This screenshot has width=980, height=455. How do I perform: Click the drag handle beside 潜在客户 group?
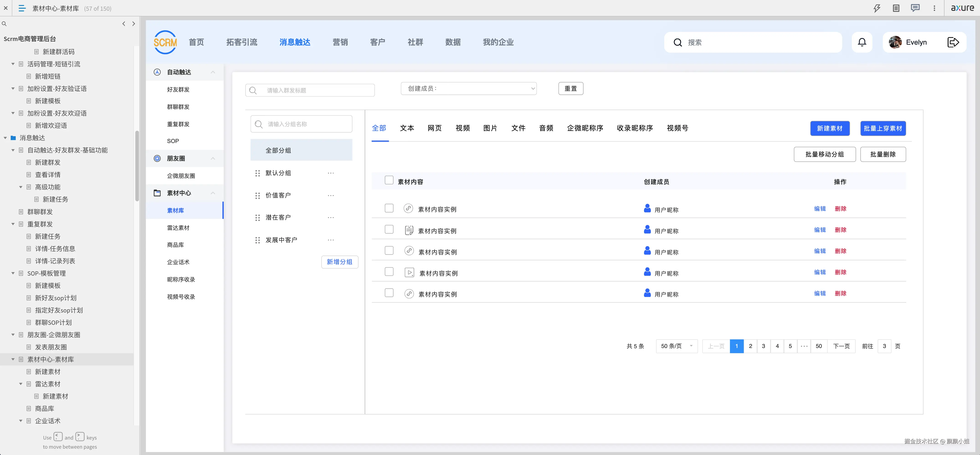[x=258, y=217]
